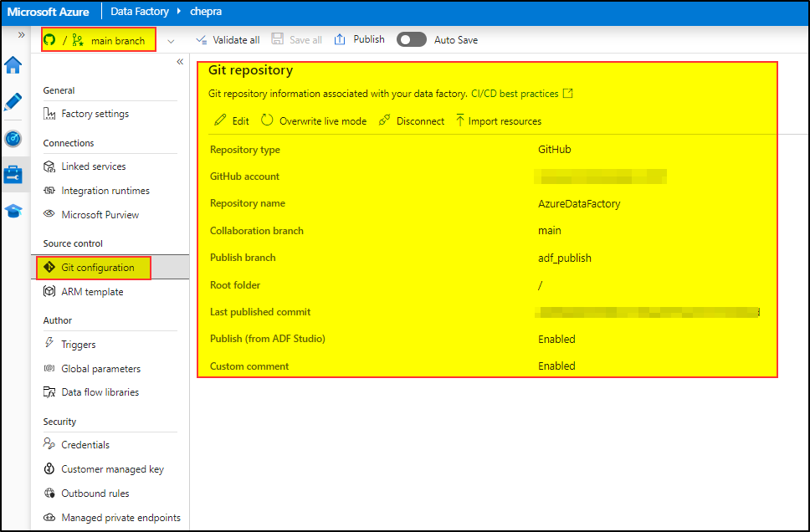Image resolution: width=810 pixels, height=532 pixels.
Task: Select the adf_publish branch value
Action: point(565,258)
